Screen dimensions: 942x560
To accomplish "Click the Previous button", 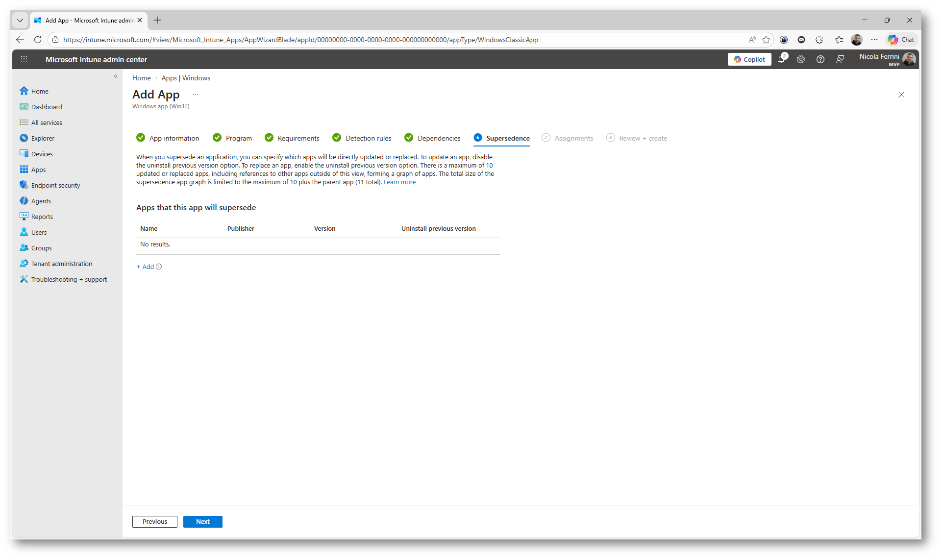I will tap(154, 521).
